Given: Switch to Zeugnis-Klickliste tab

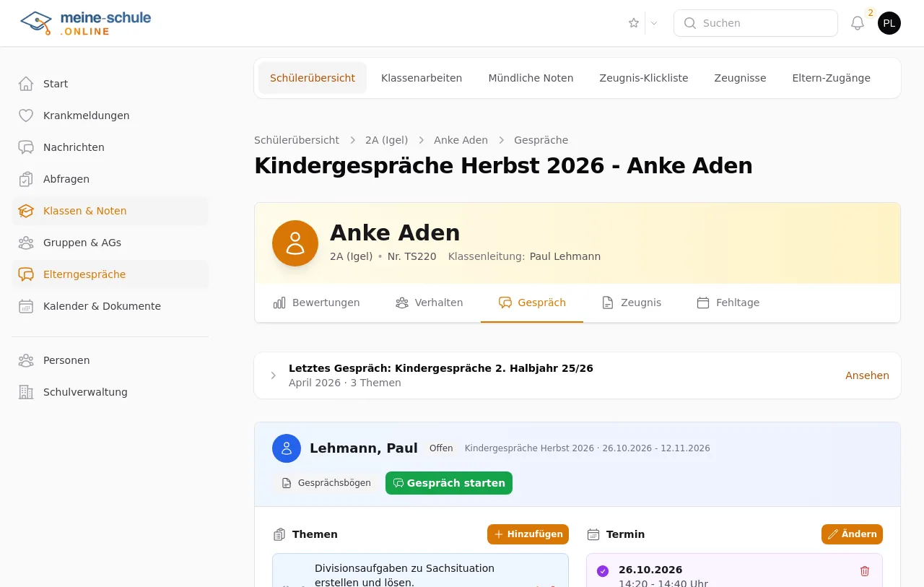Looking at the screenshot, I should coord(644,78).
